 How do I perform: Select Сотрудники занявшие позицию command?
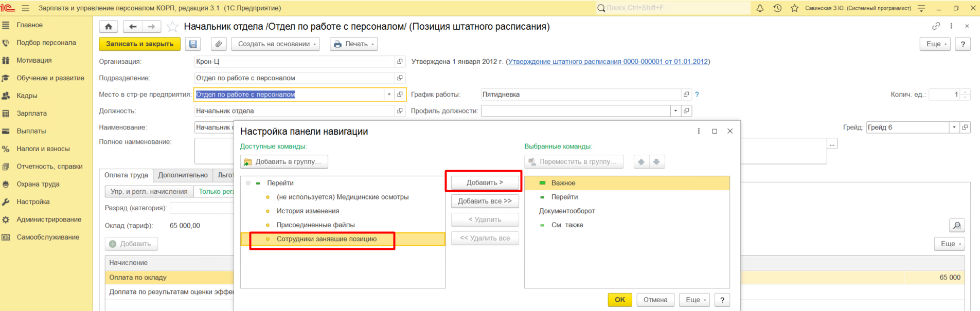[x=326, y=239]
